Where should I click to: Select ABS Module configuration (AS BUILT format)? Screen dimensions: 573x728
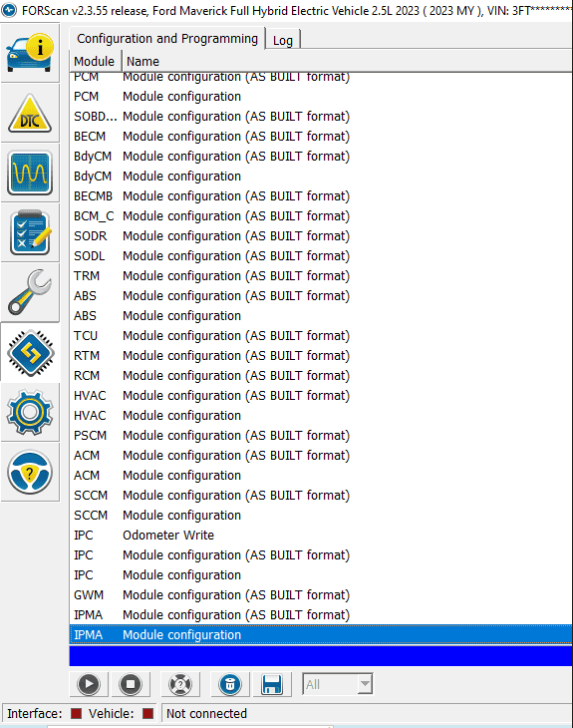[x=321, y=296]
